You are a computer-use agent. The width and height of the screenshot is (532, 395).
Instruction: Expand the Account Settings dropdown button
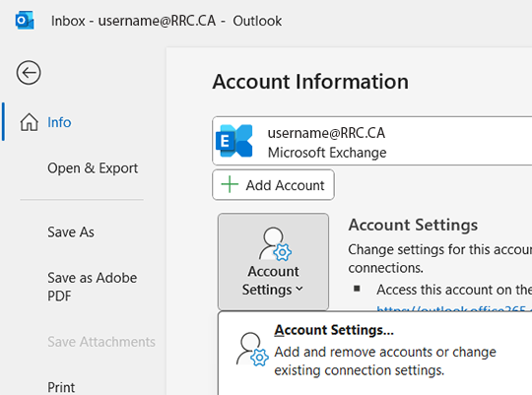(273, 261)
